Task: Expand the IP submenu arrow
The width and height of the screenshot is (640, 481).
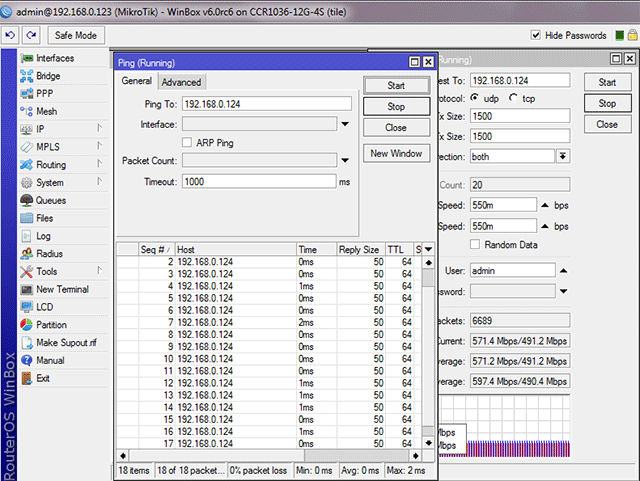Action: point(100,128)
